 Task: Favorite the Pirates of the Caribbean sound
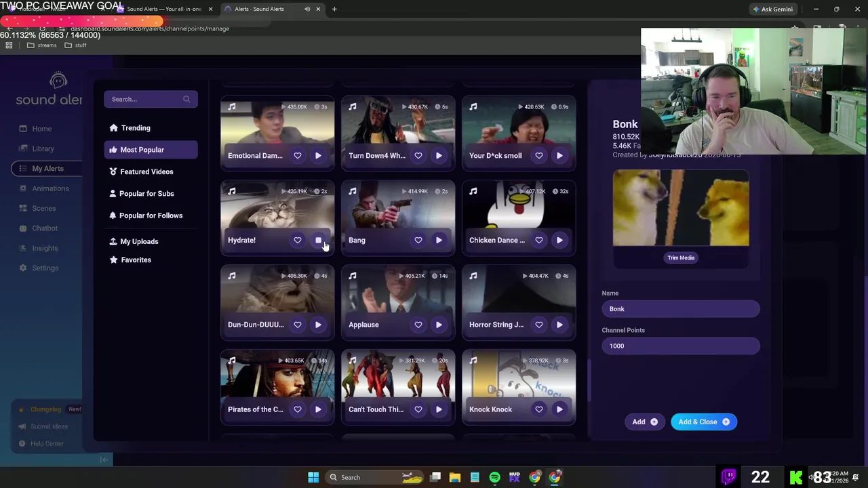pyautogui.click(x=298, y=409)
